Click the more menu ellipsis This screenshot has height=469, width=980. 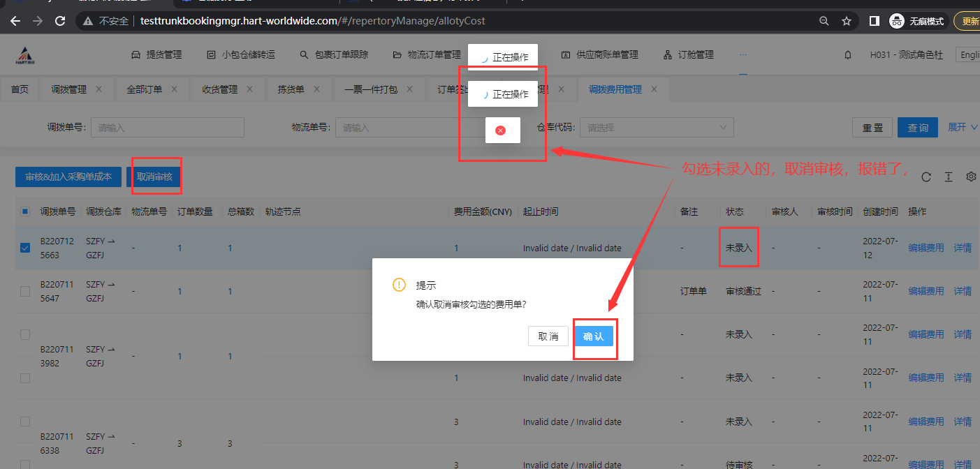(x=743, y=54)
